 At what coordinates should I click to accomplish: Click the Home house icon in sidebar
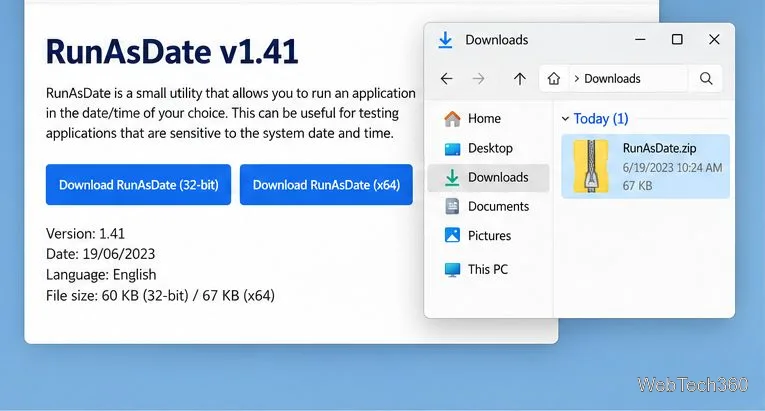[x=452, y=119]
